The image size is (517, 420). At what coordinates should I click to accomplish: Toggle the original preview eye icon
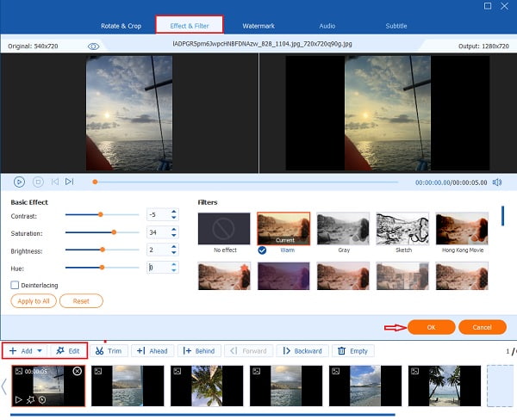coord(94,46)
